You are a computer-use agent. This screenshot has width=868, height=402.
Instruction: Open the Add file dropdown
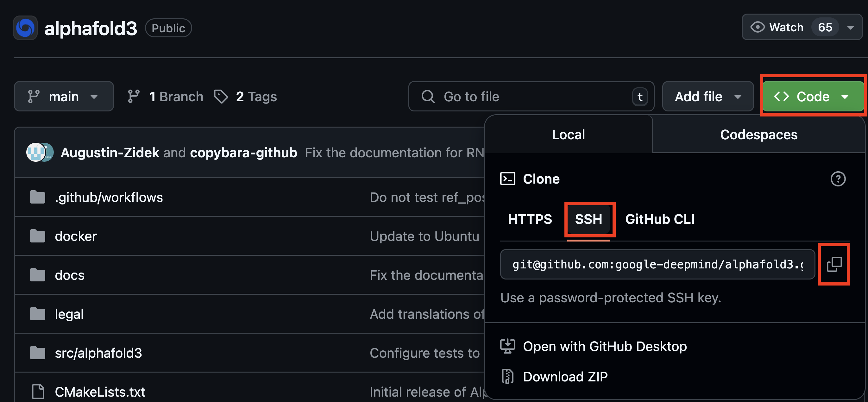click(x=707, y=96)
